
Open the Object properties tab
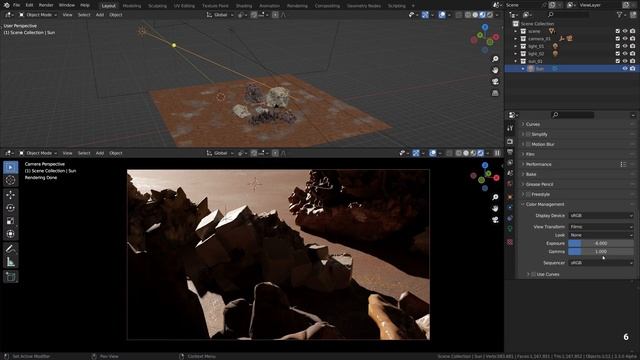510,197
